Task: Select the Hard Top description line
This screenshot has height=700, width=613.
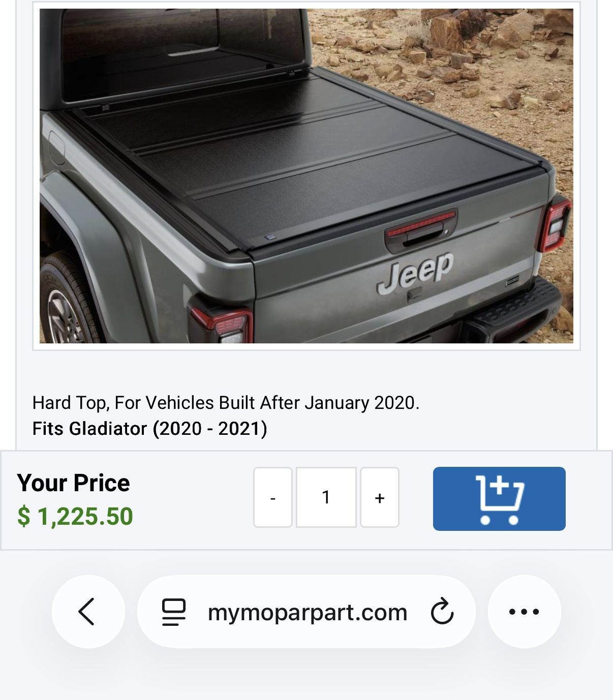Action: tap(226, 403)
